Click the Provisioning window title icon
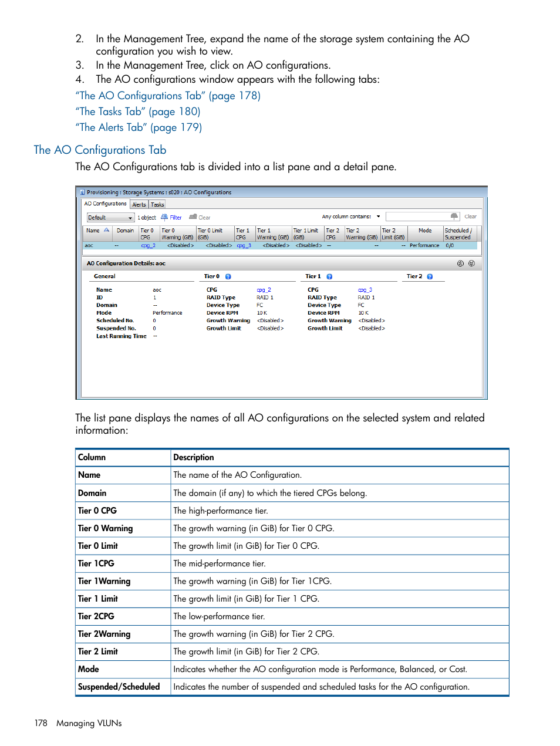The width and height of the screenshot is (560, 746). click(x=82, y=192)
